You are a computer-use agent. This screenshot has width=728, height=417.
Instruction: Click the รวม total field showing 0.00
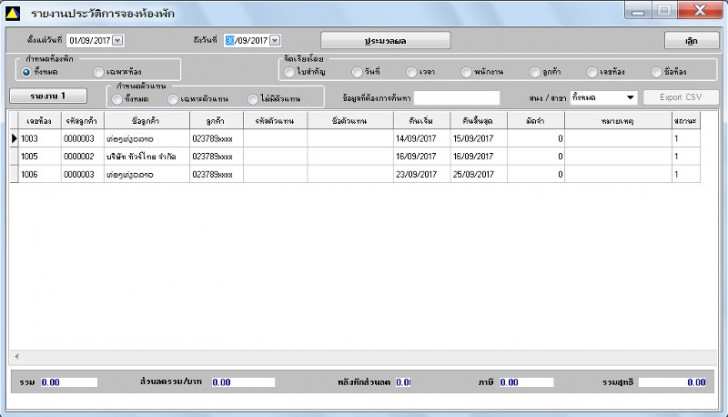pos(69,382)
